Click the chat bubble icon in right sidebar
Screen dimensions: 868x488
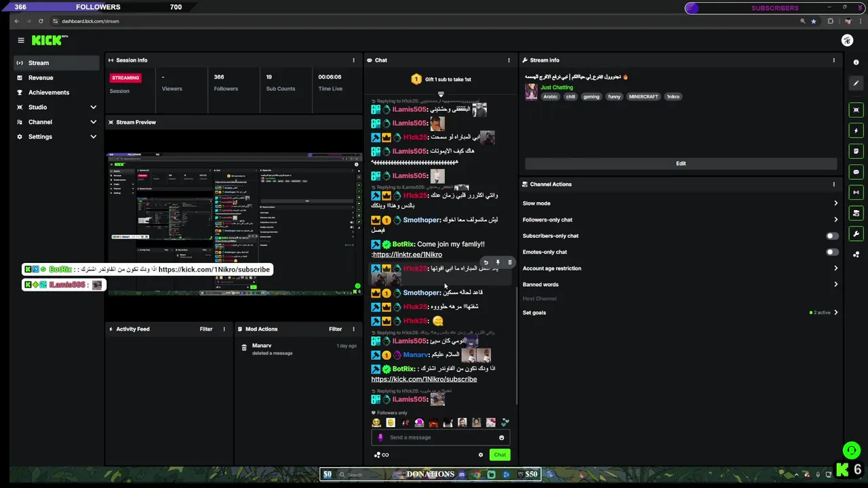[x=856, y=172]
